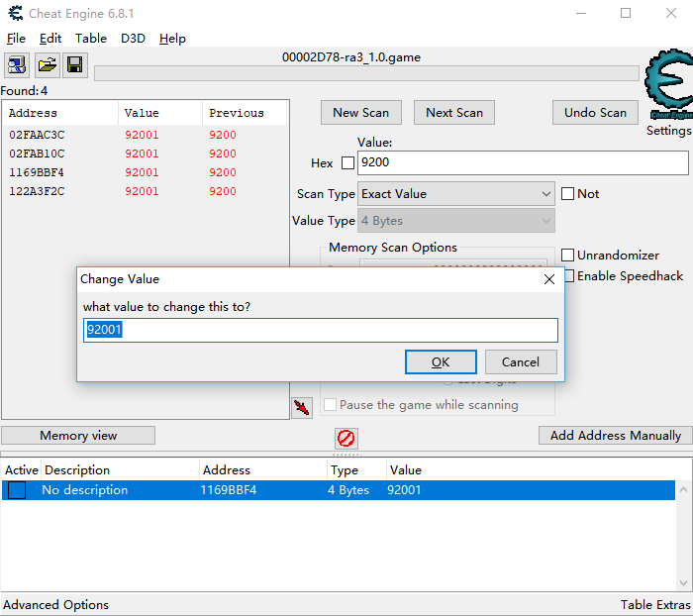
Task: Open Memory view
Action: tap(78, 436)
